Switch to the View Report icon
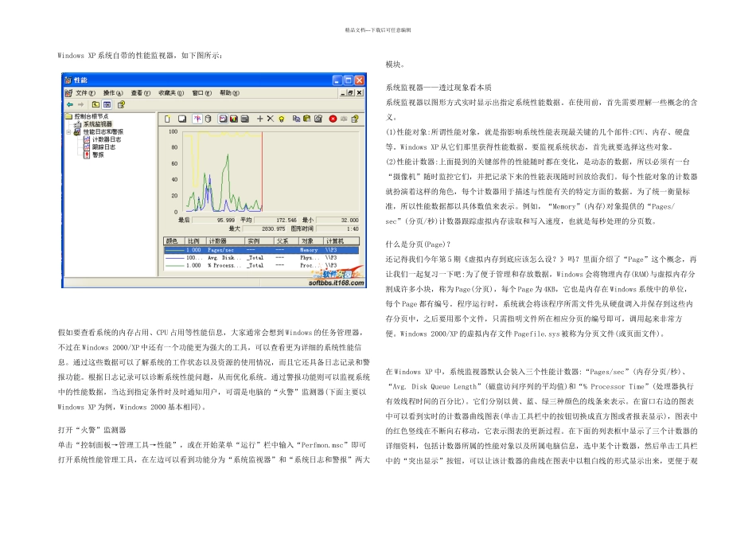This screenshot has height=535, width=756. 244,119
